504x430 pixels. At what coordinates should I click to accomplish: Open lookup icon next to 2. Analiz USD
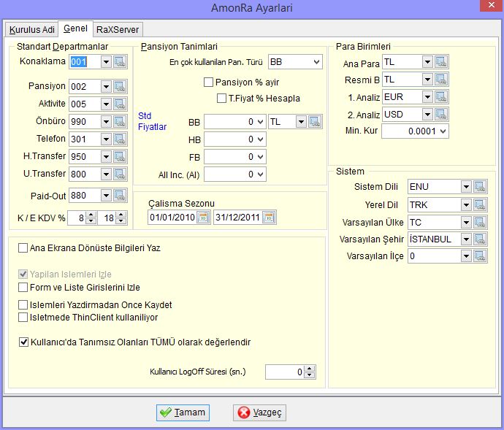(x=441, y=114)
